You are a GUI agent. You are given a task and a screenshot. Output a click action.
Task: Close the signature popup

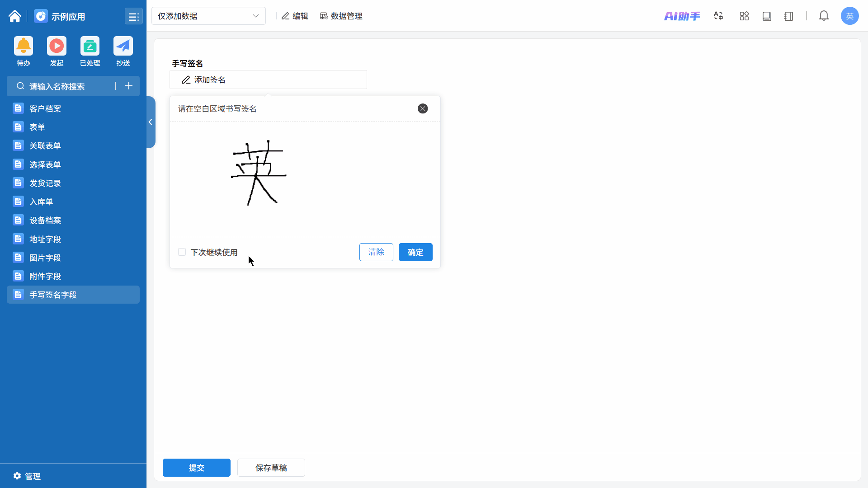pyautogui.click(x=423, y=108)
